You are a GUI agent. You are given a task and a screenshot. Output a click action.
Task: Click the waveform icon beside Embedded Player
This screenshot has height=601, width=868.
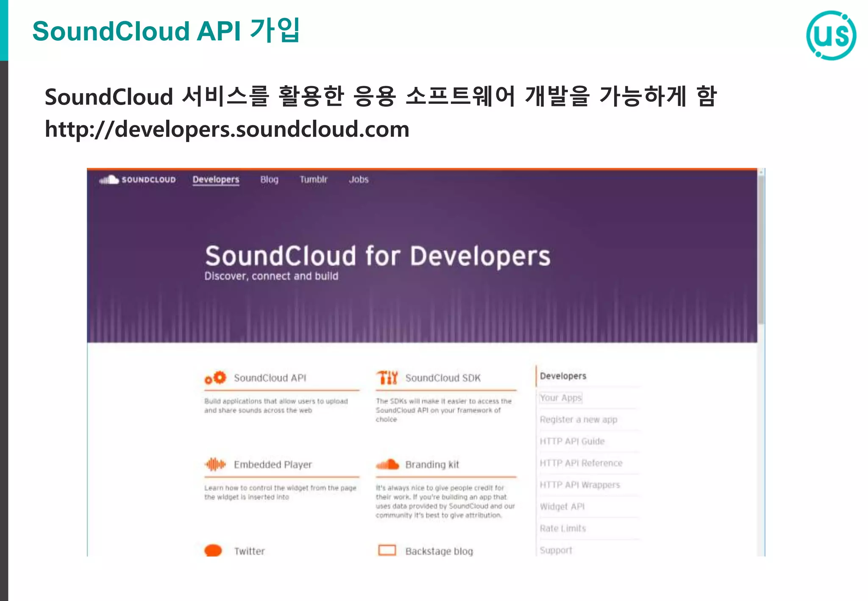pyautogui.click(x=215, y=465)
